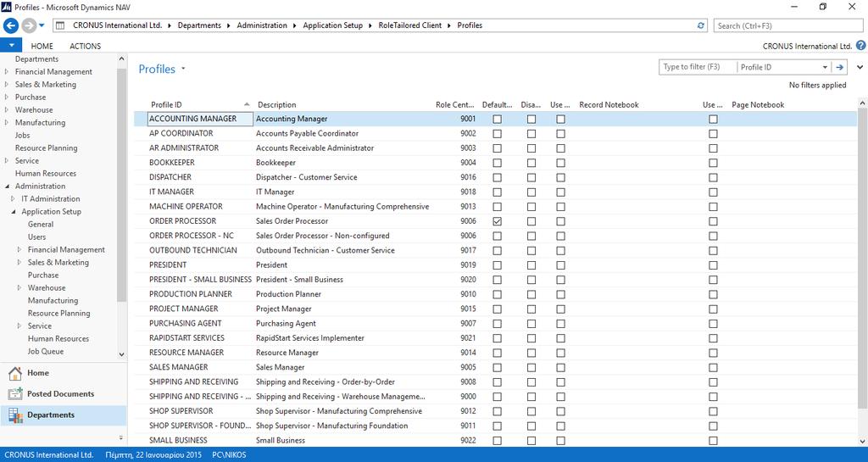Viewport: 868px width, 462px height.
Task: Click role center 9013 for MACHINE OPERATOR
Action: [x=468, y=206]
